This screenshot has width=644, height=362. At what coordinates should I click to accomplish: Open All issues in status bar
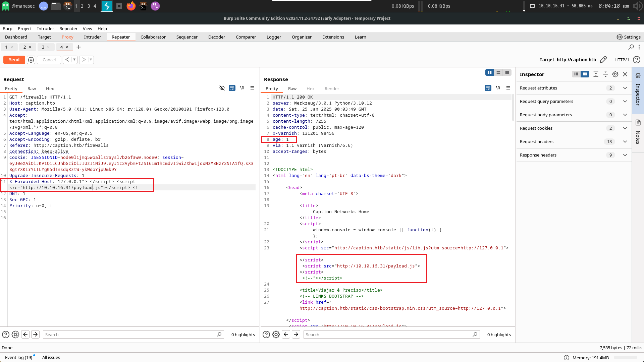(51, 357)
